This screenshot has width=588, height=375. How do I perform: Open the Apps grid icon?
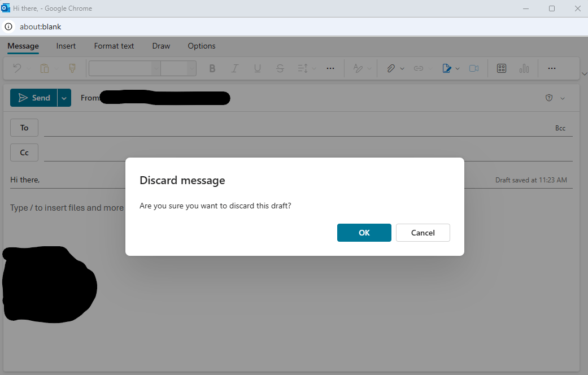tap(502, 68)
